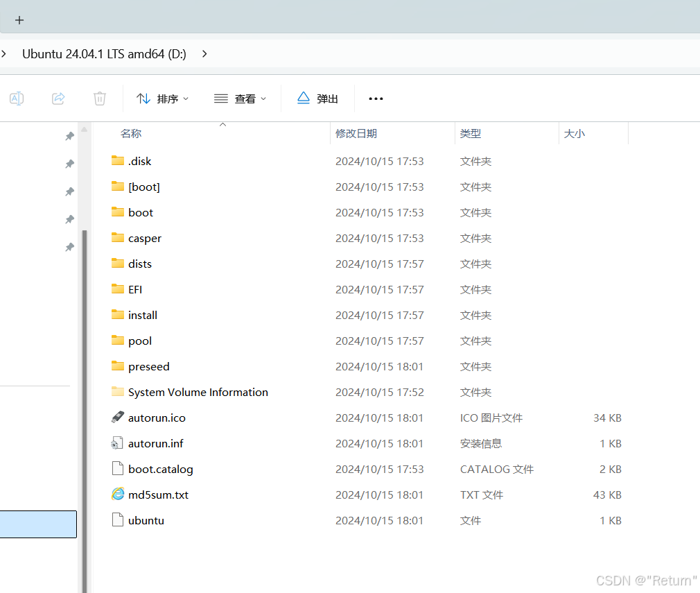Click the Ubuntu 24.04.1 LTS breadcrumb
Screen dimensions: 700x593
104,53
